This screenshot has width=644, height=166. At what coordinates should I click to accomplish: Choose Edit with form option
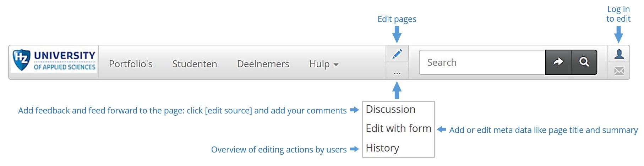[398, 128]
